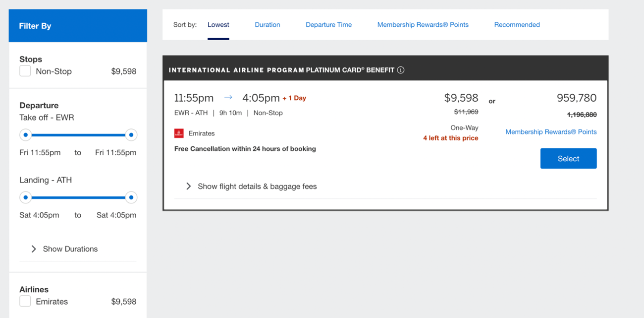Open the Membership Rewards Points link
The width and height of the screenshot is (644, 318).
(551, 132)
